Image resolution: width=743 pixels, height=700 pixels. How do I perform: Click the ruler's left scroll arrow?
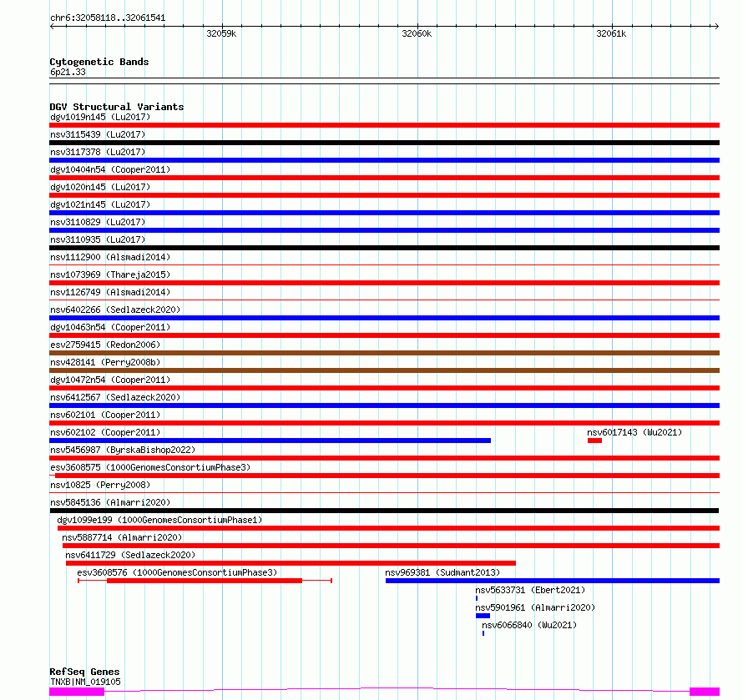click(x=52, y=27)
